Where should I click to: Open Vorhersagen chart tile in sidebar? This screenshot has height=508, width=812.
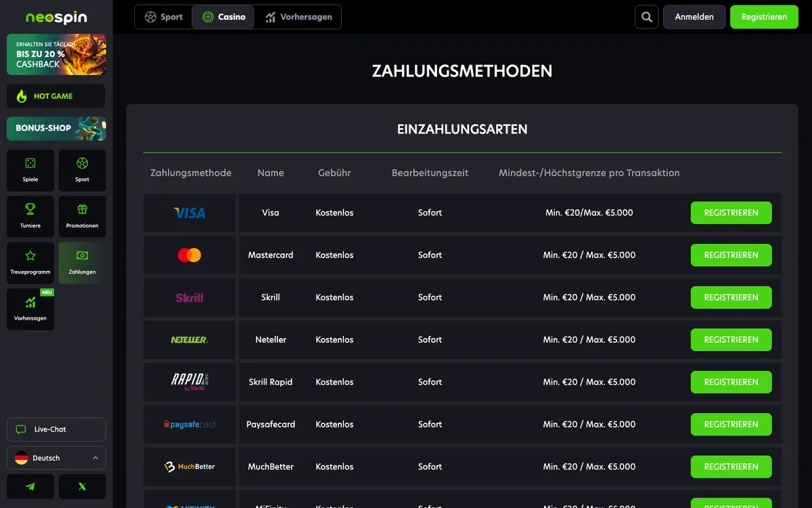(x=30, y=309)
